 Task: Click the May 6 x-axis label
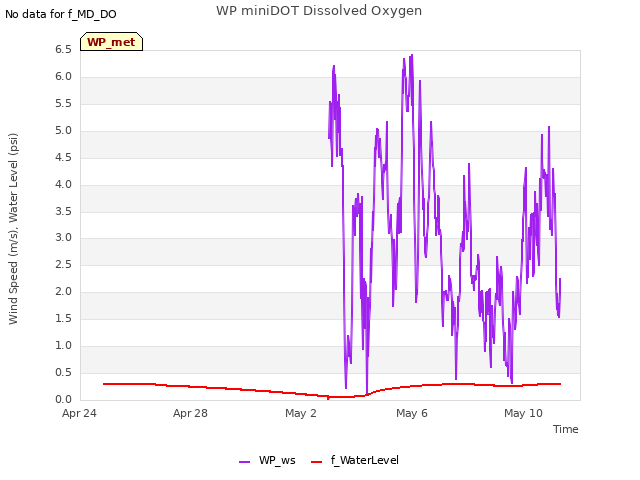[412, 413]
